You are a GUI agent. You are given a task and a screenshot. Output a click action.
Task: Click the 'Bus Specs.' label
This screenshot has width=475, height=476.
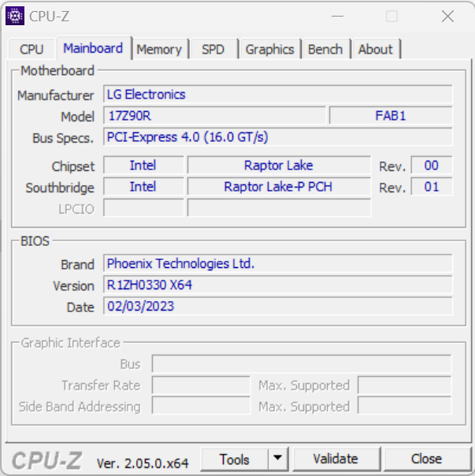(x=63, y=138)
